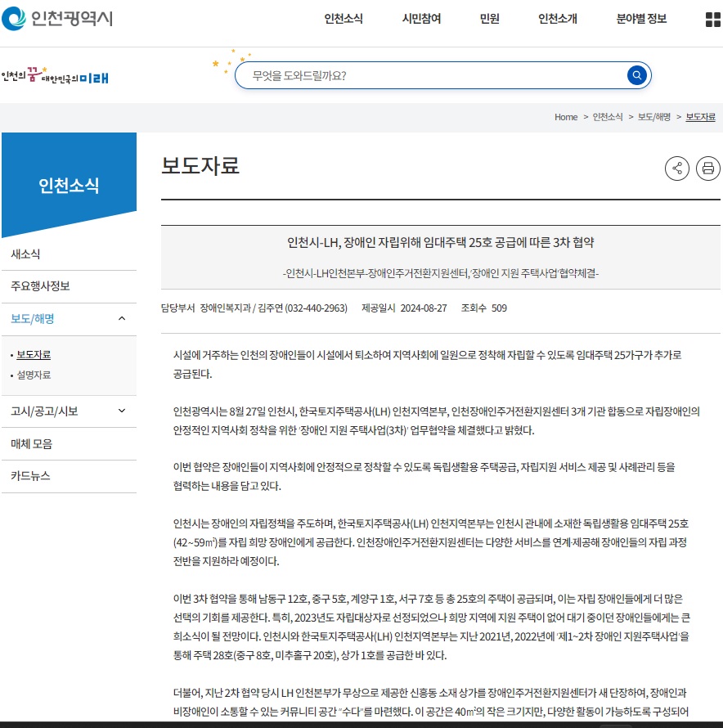Click the share icon button
The height and width of the screenshot is (728, 723).
[x=677, y=168]
